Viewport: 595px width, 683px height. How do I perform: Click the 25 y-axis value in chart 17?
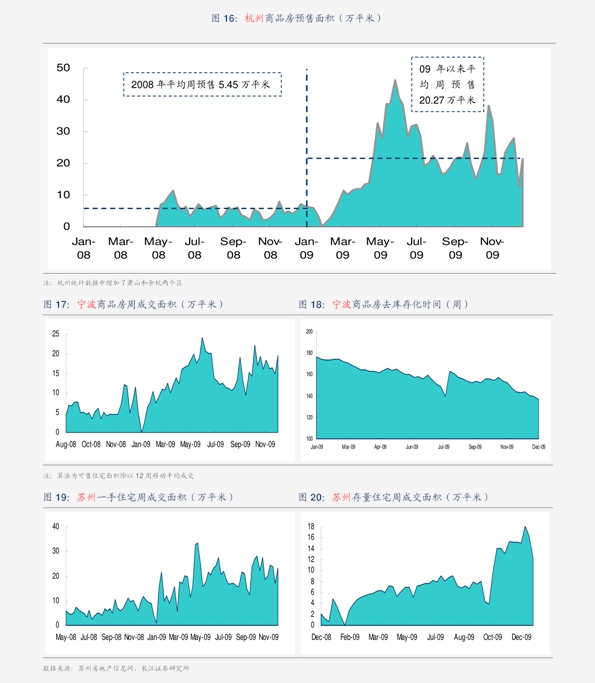point(56,334)
